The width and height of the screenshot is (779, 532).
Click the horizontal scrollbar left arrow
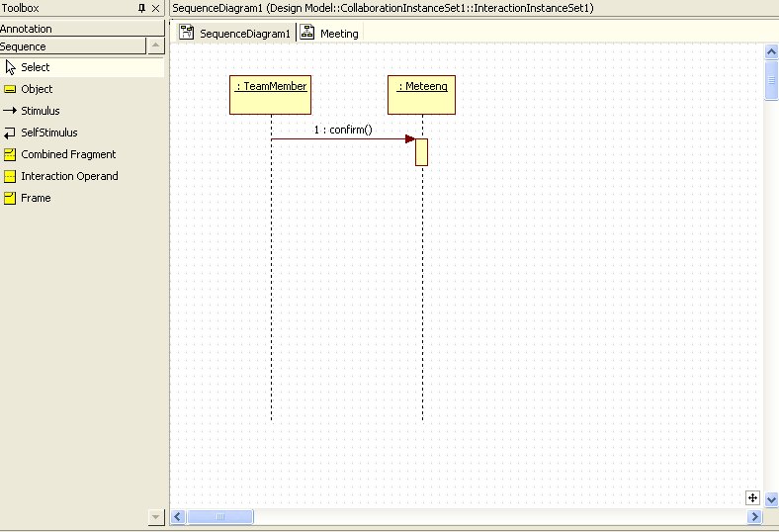click(x=178, y=516)
